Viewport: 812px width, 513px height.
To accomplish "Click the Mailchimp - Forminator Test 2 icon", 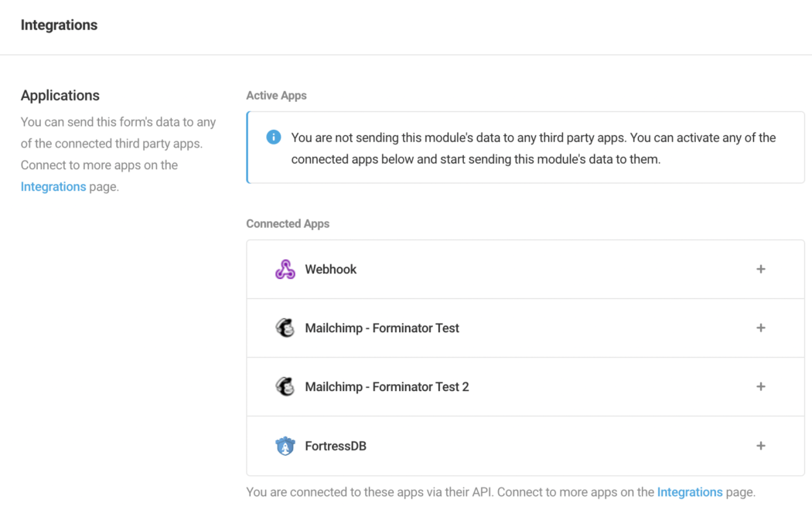I will [285, 387].
